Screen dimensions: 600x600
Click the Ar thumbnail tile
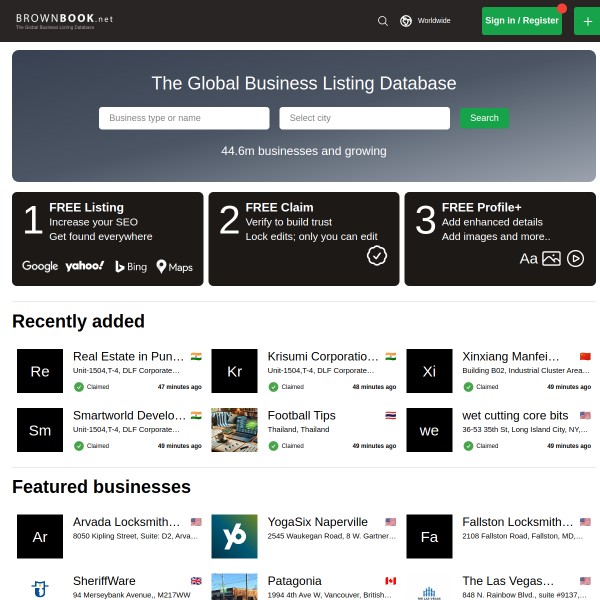click(x=40, y=536)
